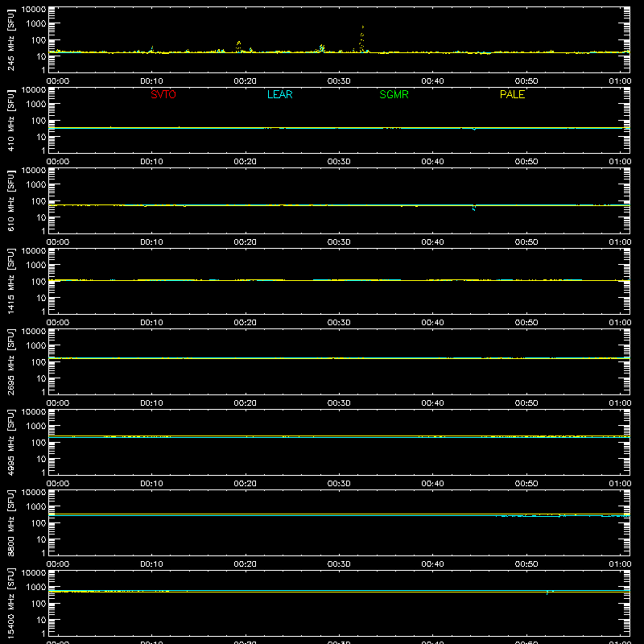Select the "610 MHz [SFU]" axis title
This screenshot has width=644, height=644.
point(10,200)
